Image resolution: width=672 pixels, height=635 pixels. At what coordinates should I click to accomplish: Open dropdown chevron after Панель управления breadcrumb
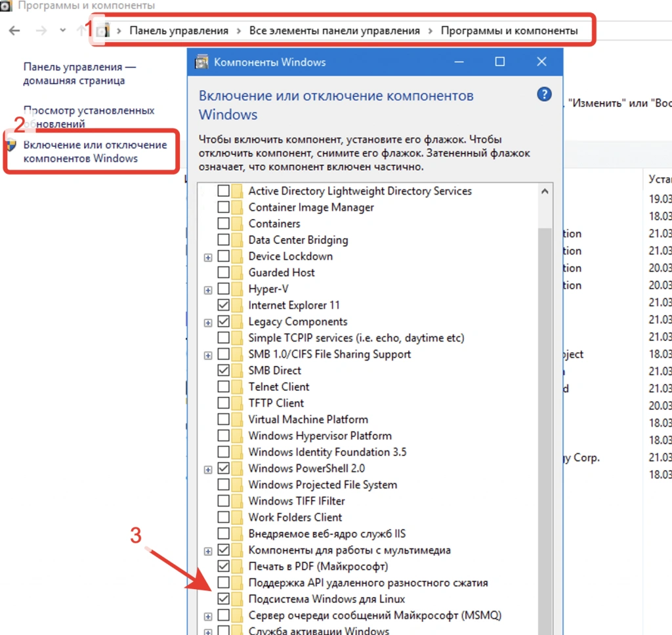[239, 31]
